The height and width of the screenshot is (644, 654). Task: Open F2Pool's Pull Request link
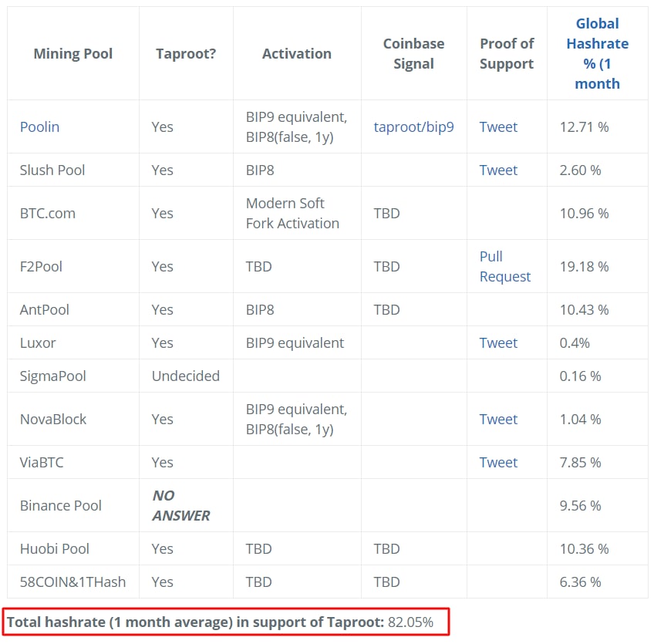[504, 267]
